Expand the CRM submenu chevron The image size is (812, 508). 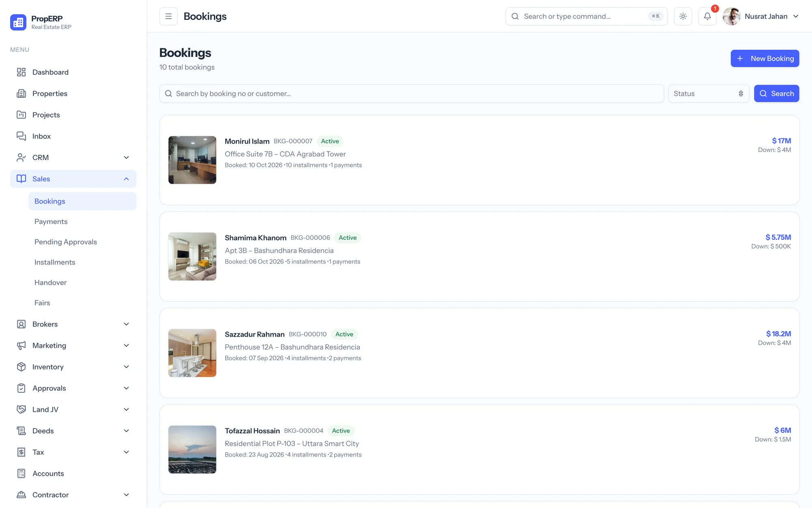(126, 157)
